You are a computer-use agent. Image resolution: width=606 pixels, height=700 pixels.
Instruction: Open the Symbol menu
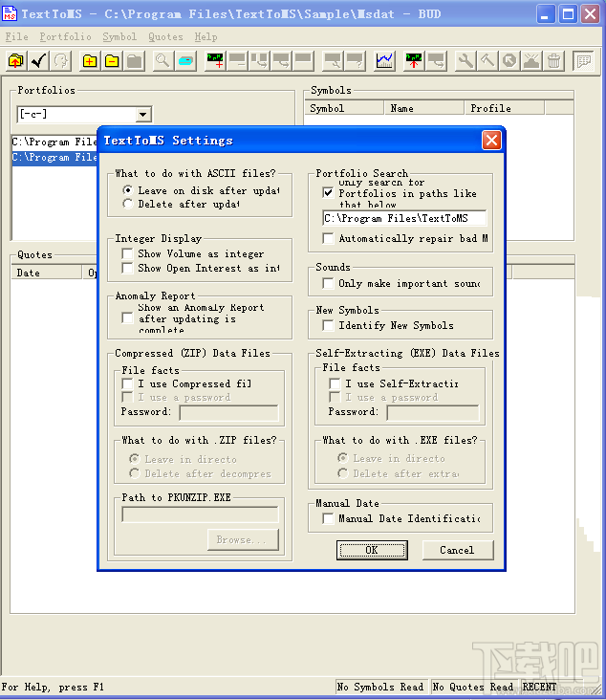pos(119,36)
